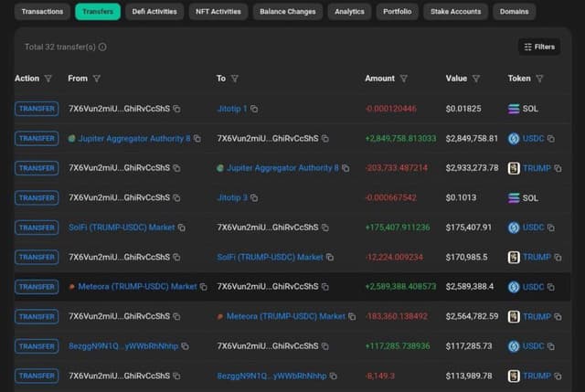Screen dimensions: 585x392
Task: Copy Meteora Market To address
Action: tap(352, 317)
